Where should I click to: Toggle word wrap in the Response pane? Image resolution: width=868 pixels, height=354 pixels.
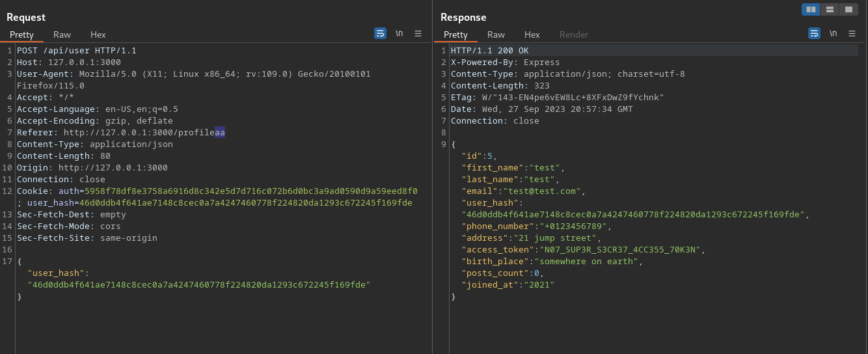(814, 33)
